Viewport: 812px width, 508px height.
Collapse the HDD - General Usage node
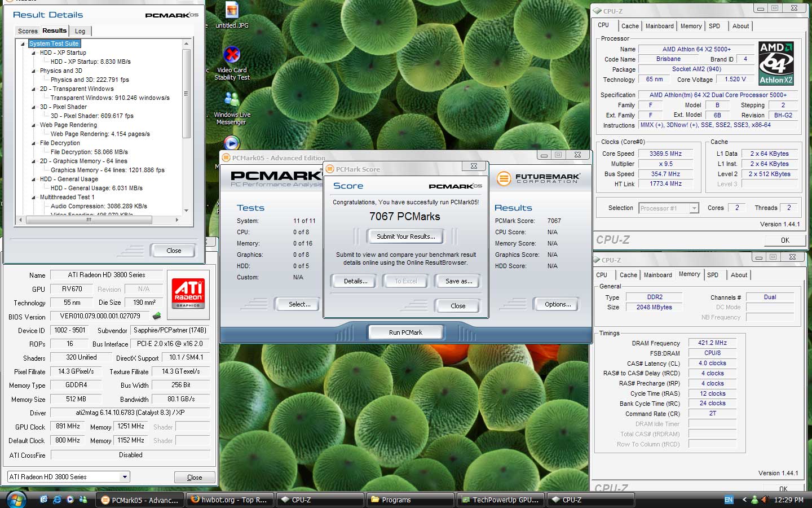33,179
